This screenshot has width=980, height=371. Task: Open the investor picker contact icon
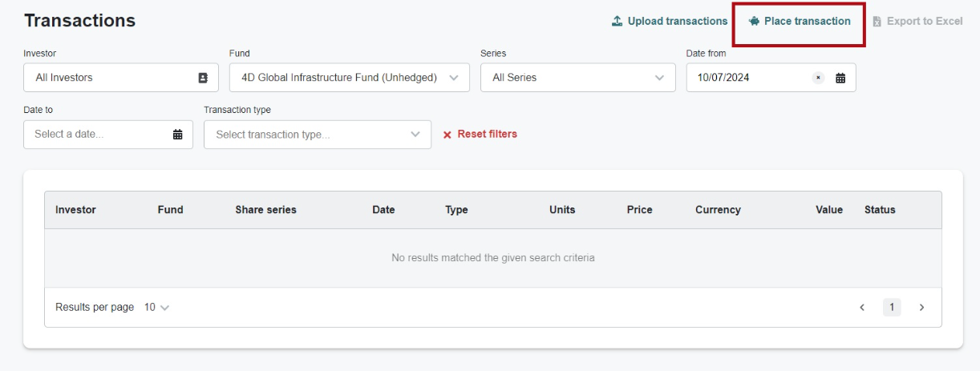tap(203, 78)
